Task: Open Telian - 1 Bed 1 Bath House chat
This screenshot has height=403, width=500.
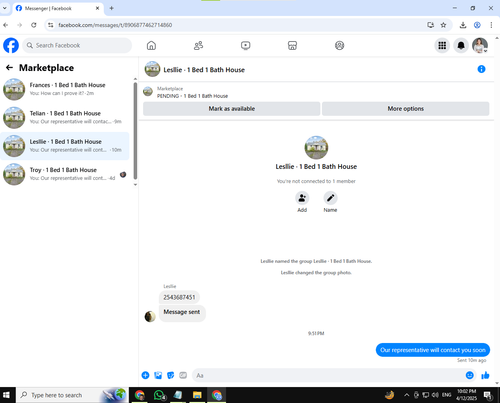Action: (x=65, y=117)
